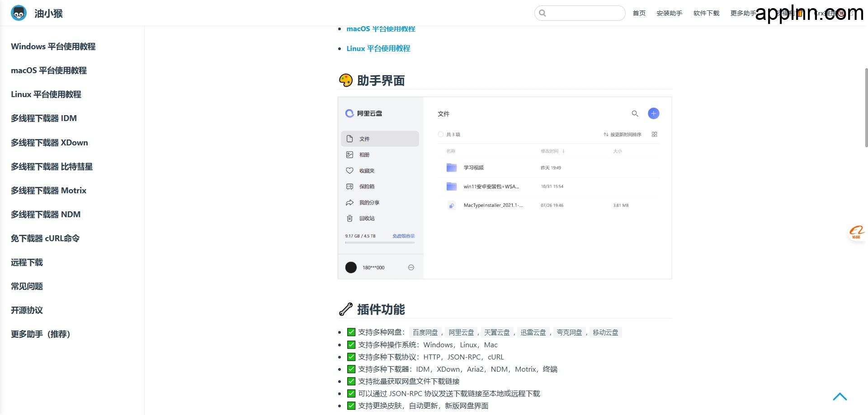The image size is (868, 415).
Task: Click green checkmark beside 支持多种网盘
Action: point(351,332)
